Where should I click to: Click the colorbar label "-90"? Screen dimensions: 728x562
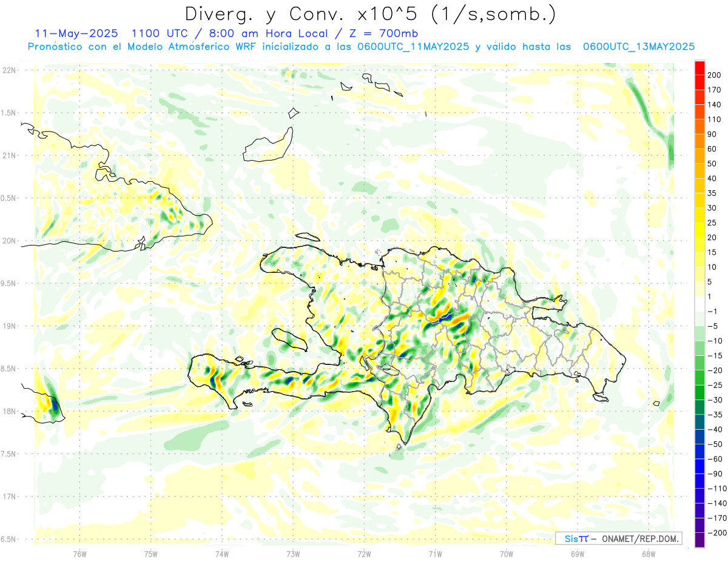click(x=716, y=474)
